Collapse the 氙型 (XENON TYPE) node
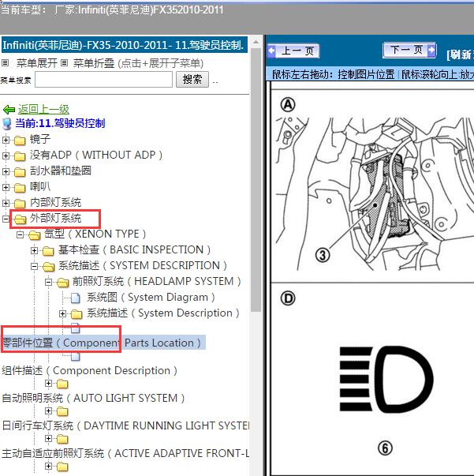Viewport: 474px width, 476px height. click(20, 234)
